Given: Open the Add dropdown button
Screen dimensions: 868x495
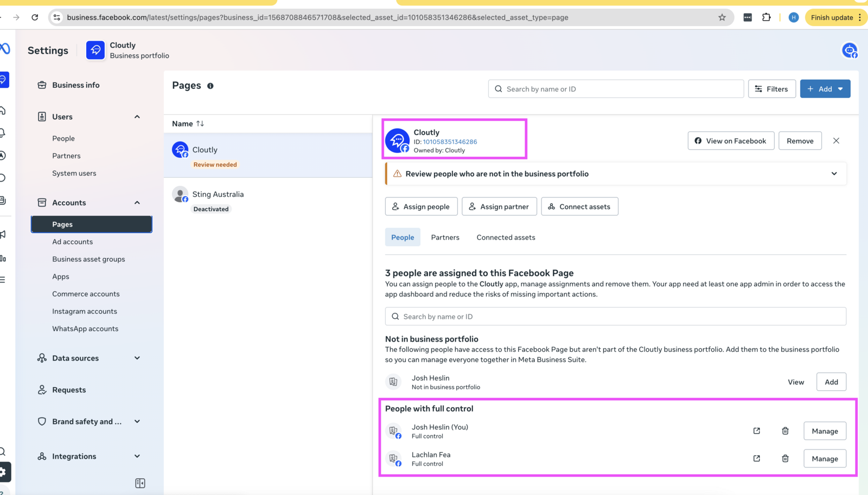Looking at the screenshot, I should click(825, 89).
